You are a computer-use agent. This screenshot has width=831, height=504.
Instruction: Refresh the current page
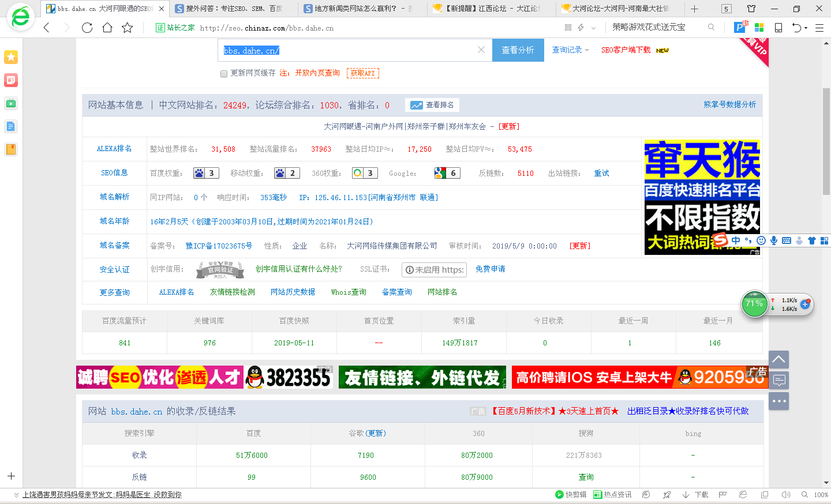point(87,28)
